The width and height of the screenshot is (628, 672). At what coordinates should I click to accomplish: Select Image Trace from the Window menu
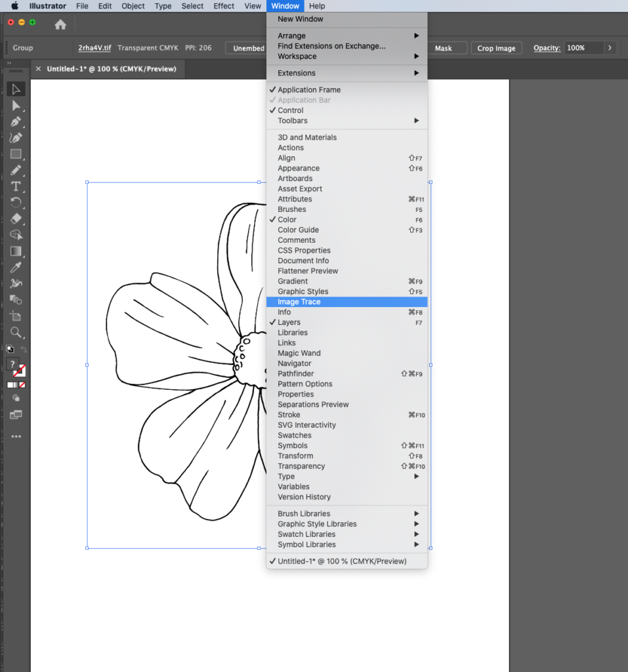coord(299,301)
